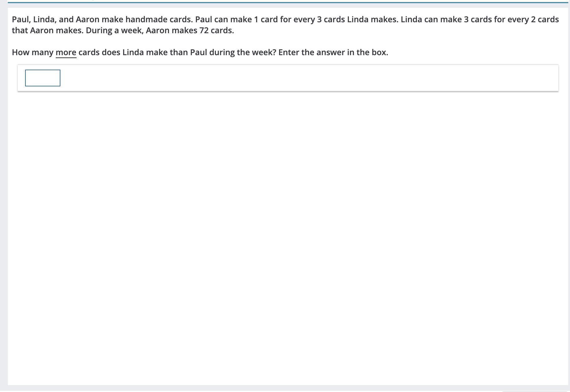Click "Enter the answer in the box." sentence
This screenshot has width=570, height=392.
click(x=333, y=53)
